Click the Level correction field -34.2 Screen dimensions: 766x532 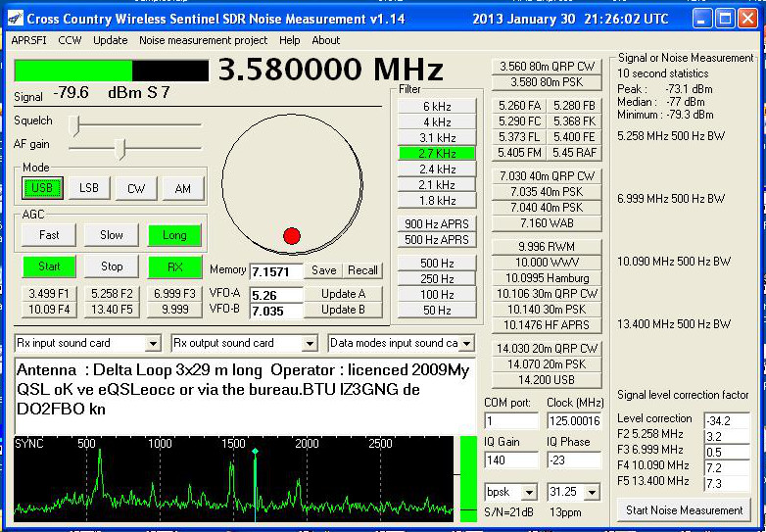pos(727,420)
